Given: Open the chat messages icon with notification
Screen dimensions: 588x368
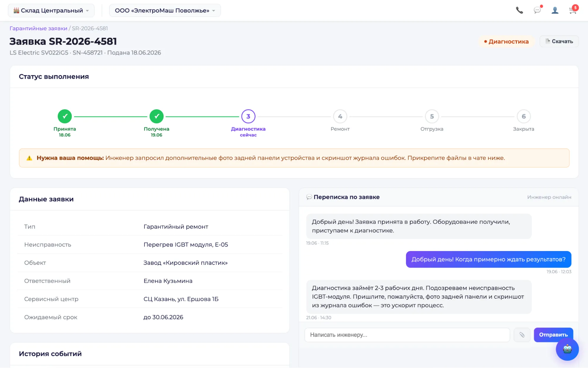Looking at the screenshot, I should pyautogui.click(x=537, y=10).
